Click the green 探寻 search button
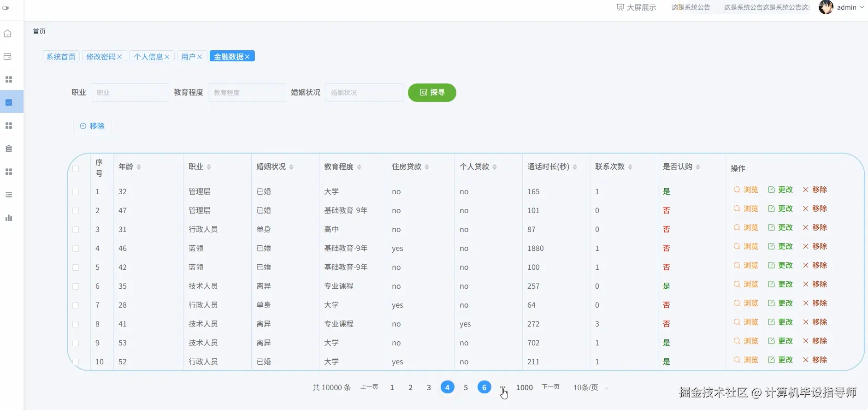 click(432, 92)
